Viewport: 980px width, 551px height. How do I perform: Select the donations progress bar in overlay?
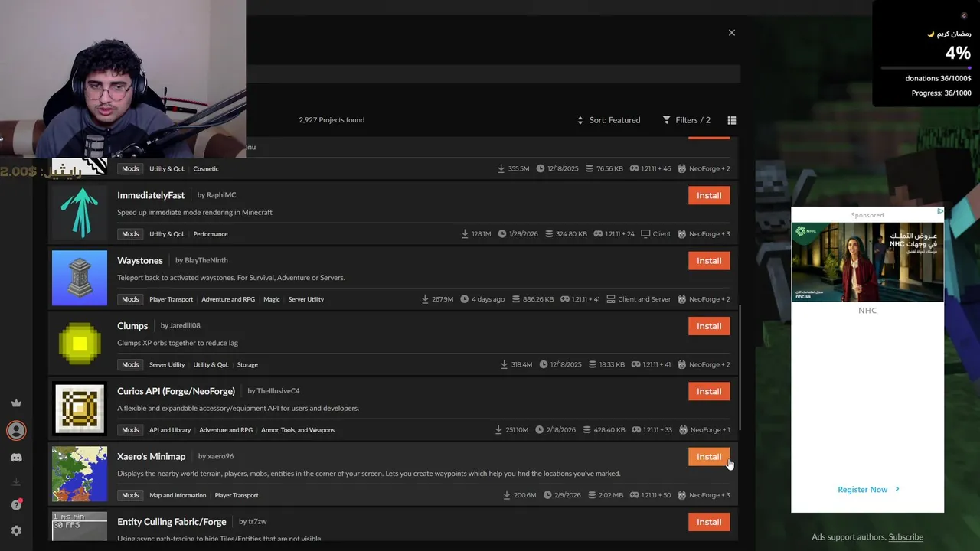926,68
